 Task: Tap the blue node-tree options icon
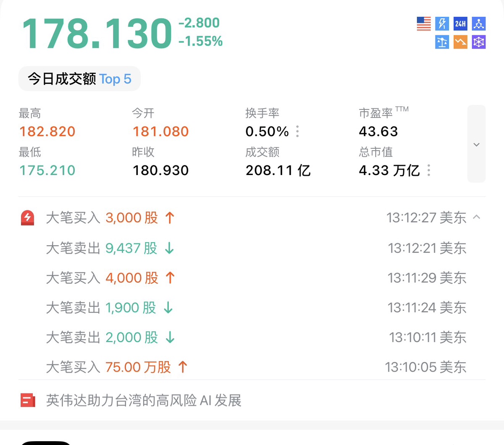pos(478,24)
